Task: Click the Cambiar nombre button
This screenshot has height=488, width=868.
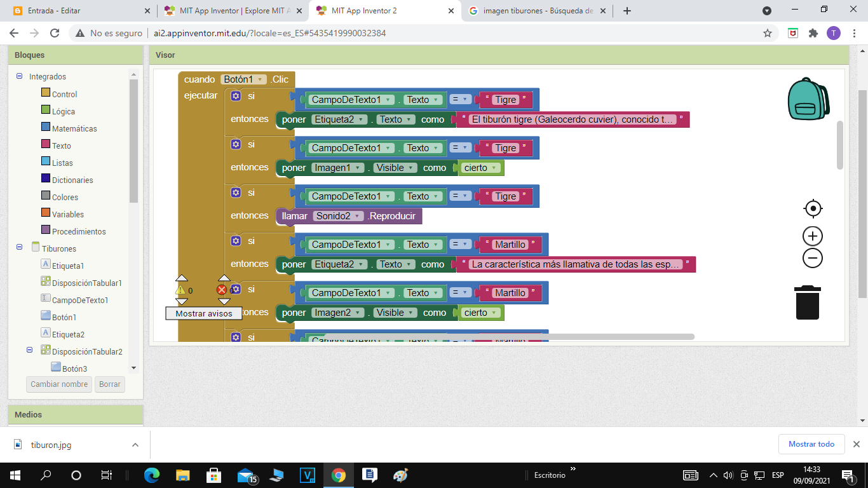Action: [59, 384]
